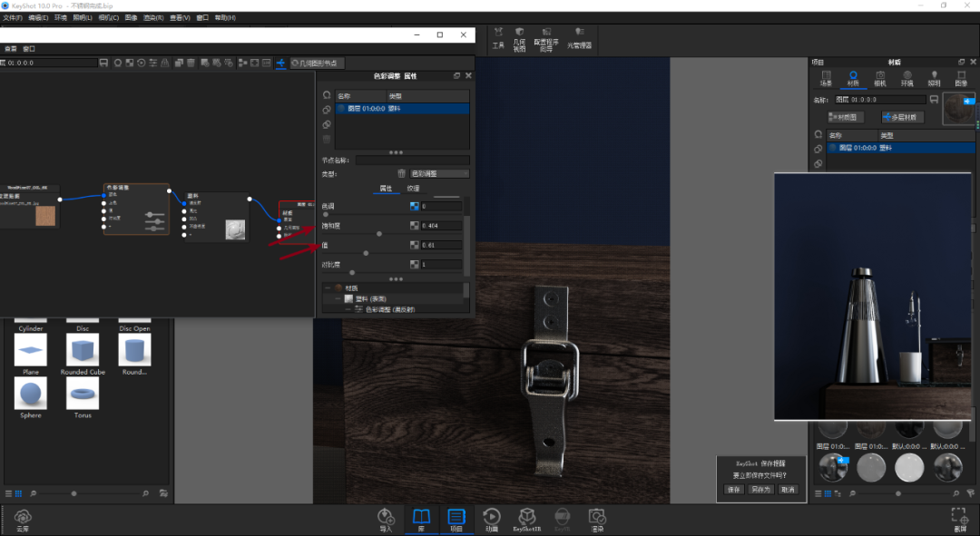
Task: Switch to the Camera tab in Project panel
Action: 880,79
